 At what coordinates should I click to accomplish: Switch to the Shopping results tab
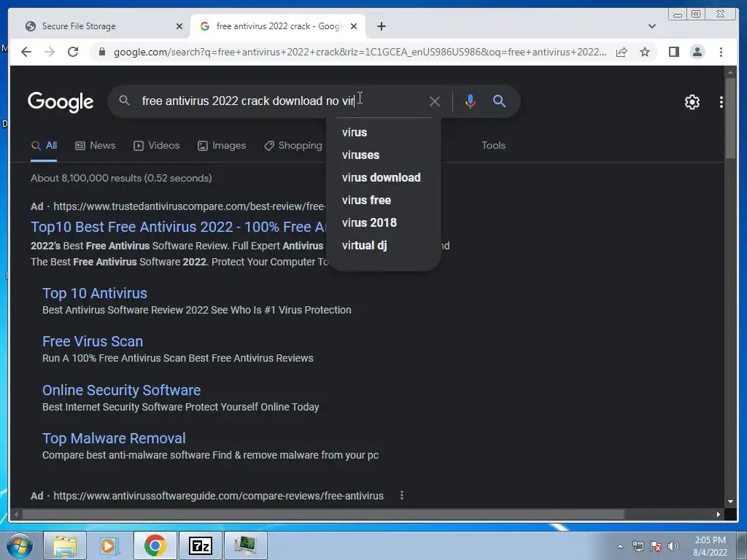pyautogui.click(x=293, y=145)
